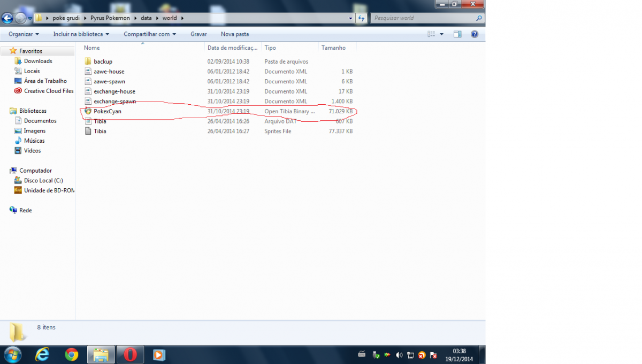Click the network connection tray icon
The width and height of the screenshot is (642, 364).
pyautogui.click(x=410, y=355)
